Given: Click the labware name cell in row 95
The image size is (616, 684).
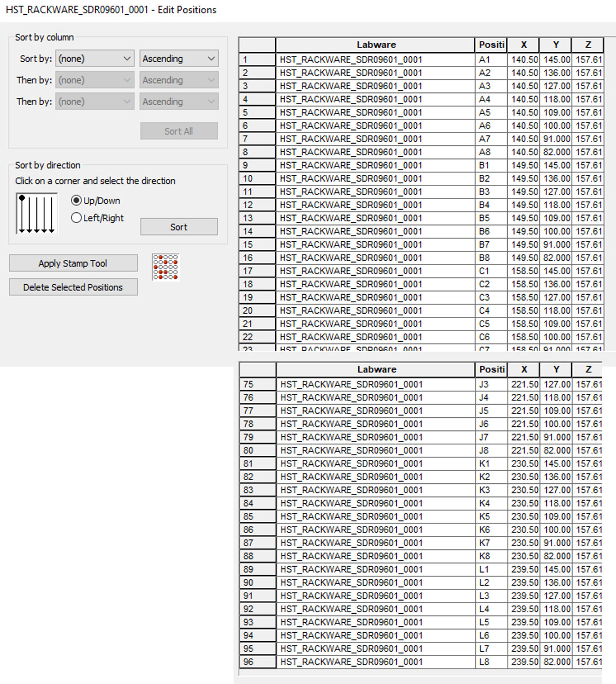Looking at the screenshot, I should point(376,649).
